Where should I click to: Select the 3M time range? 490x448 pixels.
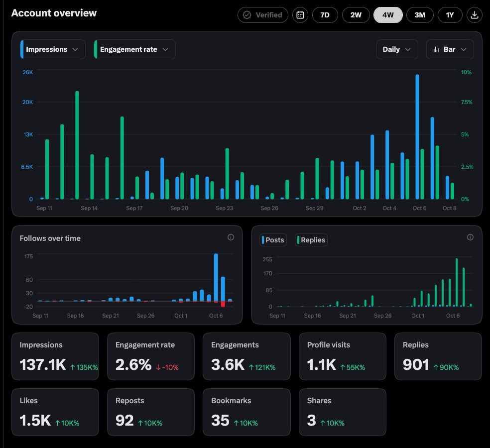coord(420,15)
